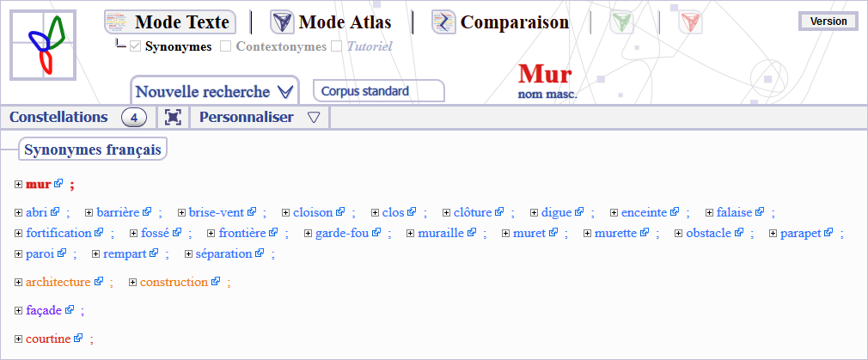Switch to Mode Atlas

point(331,22)
